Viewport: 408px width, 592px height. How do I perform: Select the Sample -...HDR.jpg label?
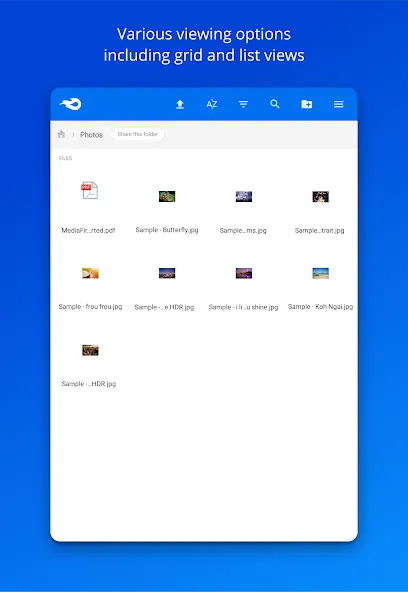(89, 384)
